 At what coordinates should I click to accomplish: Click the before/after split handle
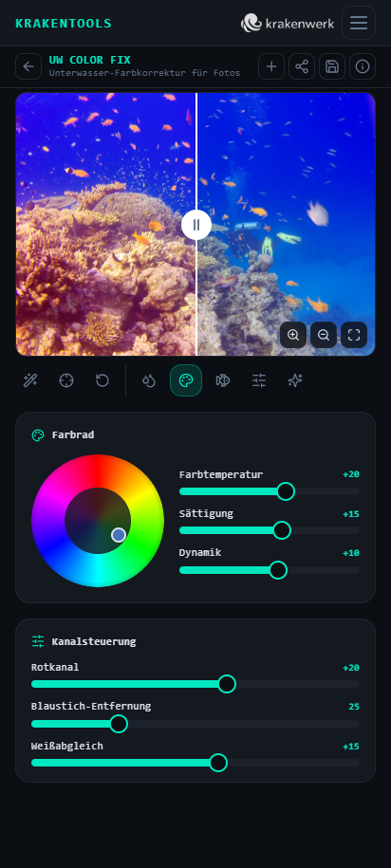(196, 225)
